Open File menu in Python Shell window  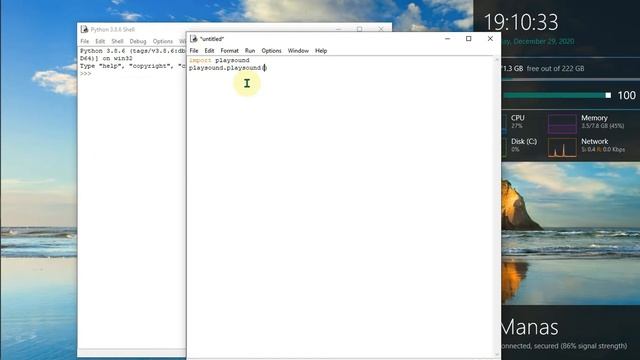click(x=84, y=41)
